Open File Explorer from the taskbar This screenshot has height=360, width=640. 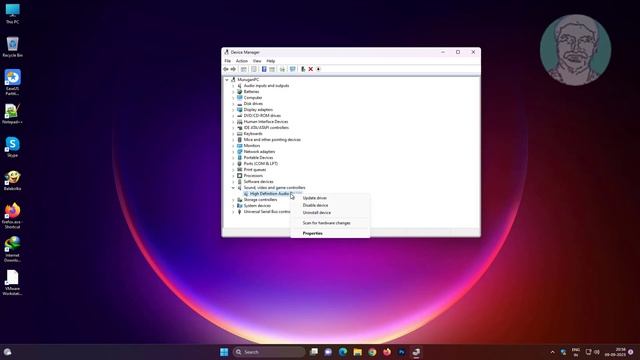(358, 352)
